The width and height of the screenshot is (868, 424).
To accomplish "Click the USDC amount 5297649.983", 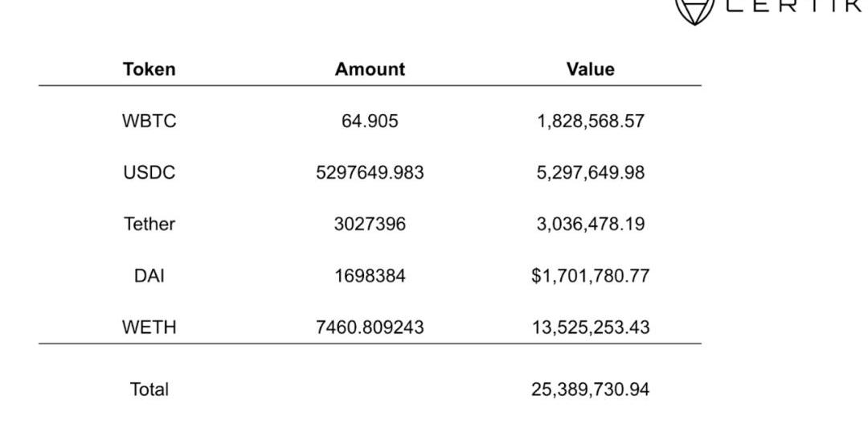I will click(370, 172).
